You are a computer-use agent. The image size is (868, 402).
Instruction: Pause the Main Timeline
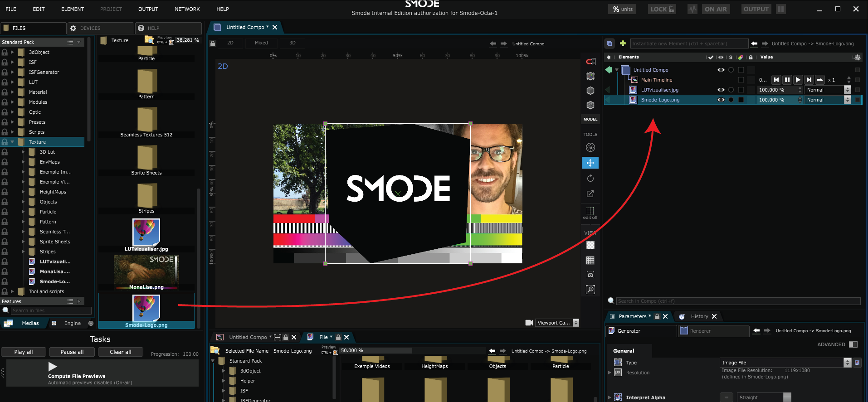787,80
